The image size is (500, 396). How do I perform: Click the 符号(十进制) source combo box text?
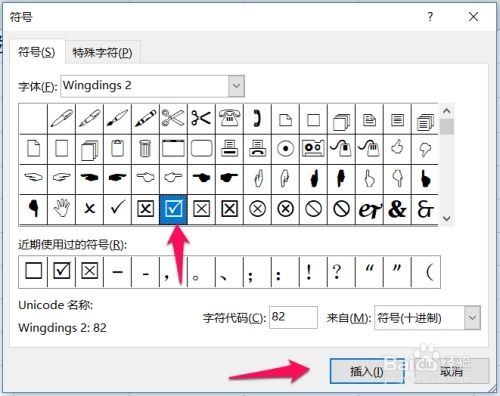419,318
